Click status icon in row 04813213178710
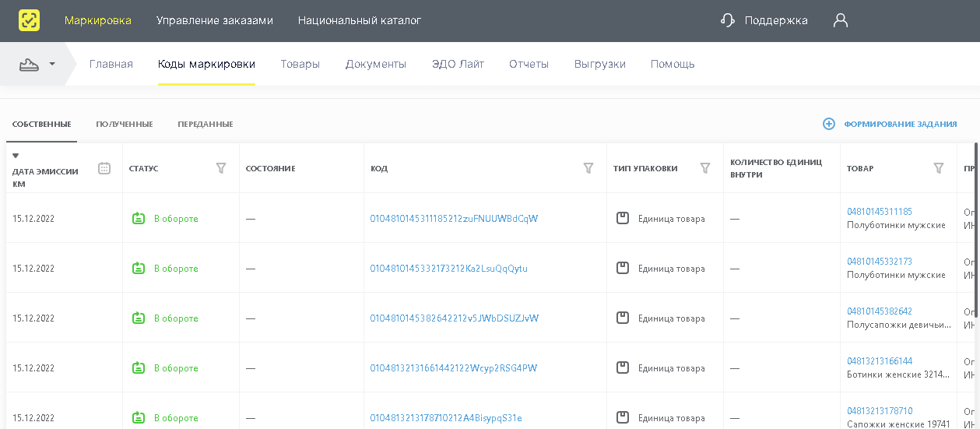980x429 pixels. (139, 418)
